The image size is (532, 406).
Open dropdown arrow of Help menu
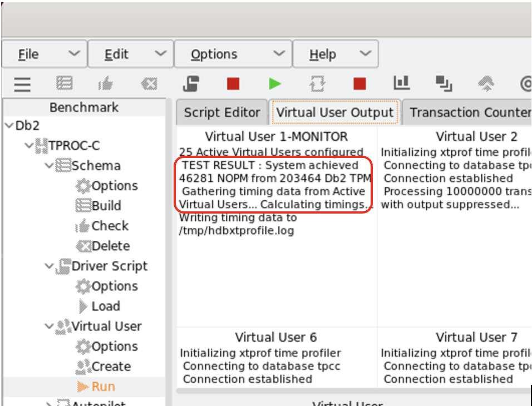coord(365,53)
